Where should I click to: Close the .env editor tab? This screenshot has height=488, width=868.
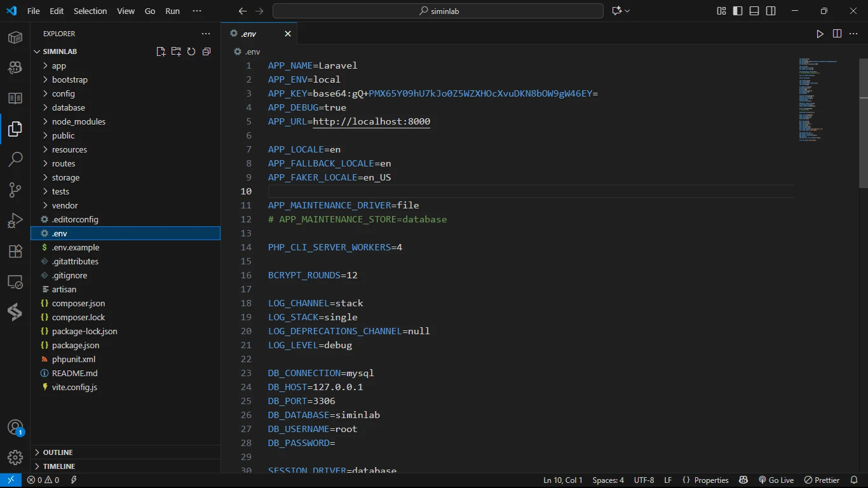[x=288, y=34]
